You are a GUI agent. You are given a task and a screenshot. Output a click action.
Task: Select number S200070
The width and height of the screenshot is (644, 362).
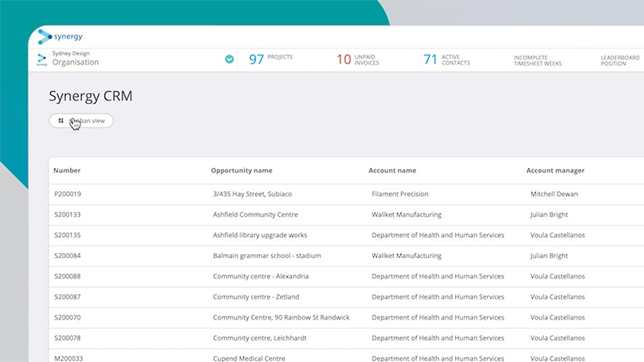click(67, 317)
